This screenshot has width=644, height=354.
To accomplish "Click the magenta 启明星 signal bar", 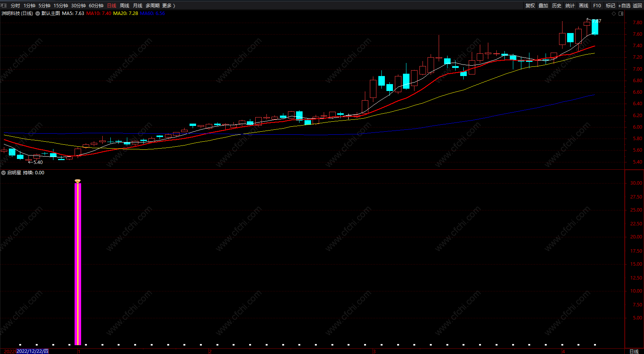I will tap(78, 264).
